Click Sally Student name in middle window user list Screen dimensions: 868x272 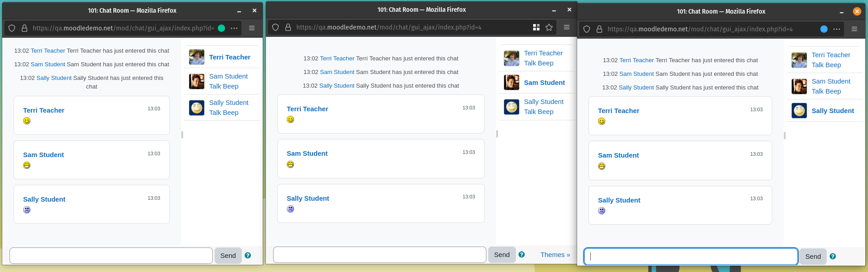[544, 102]
